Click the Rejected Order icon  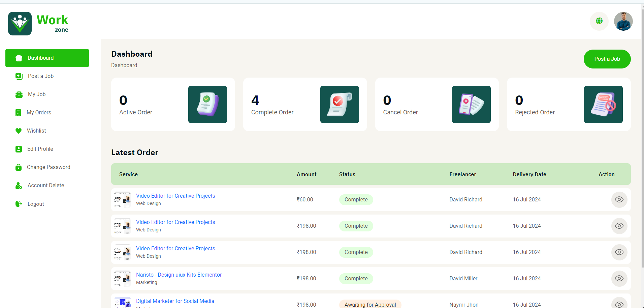click(x=603, y=104)
